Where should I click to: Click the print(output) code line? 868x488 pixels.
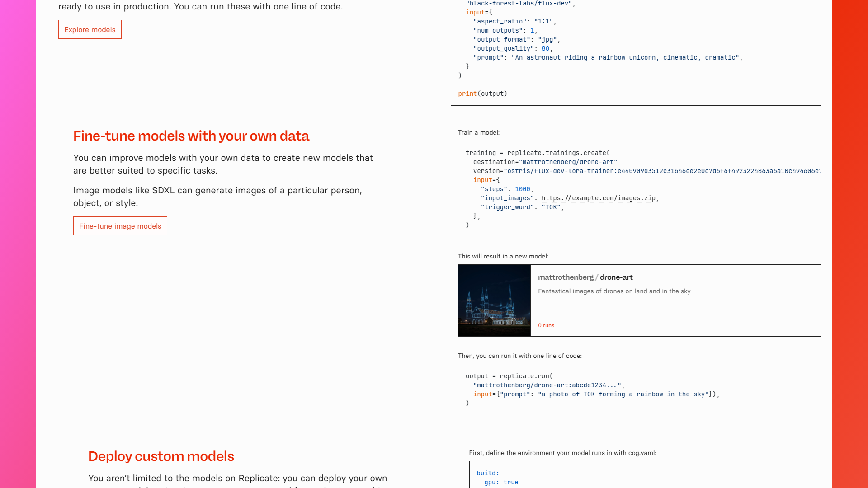[483, 94]
